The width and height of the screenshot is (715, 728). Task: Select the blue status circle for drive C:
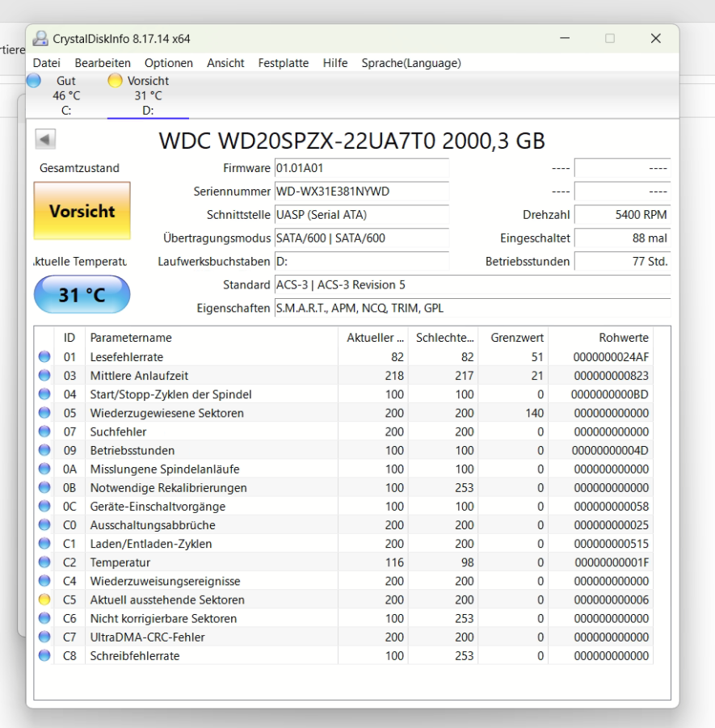pos(34,81)
